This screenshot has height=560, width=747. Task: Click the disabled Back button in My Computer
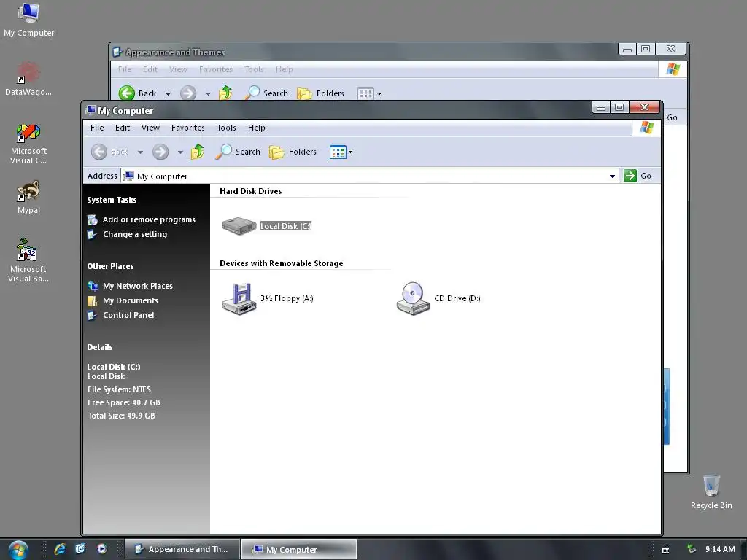pos(109,152)
